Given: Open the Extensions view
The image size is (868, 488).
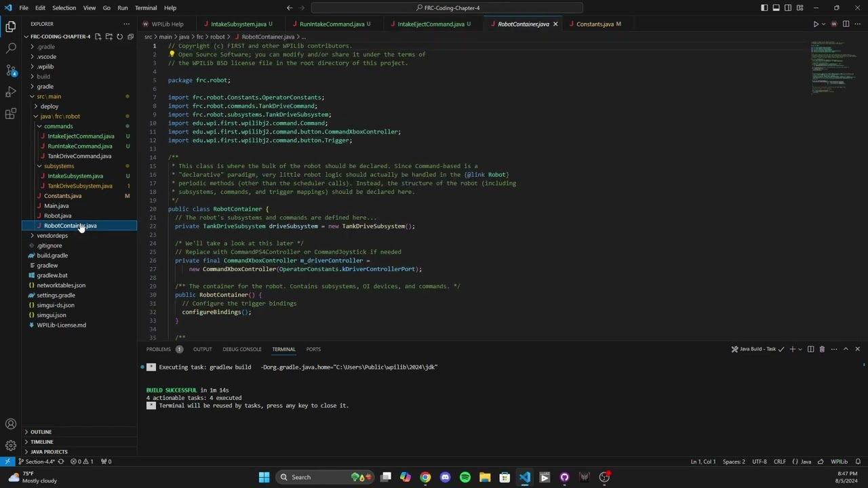Looking at the screenshot, I should pos(11,114).
